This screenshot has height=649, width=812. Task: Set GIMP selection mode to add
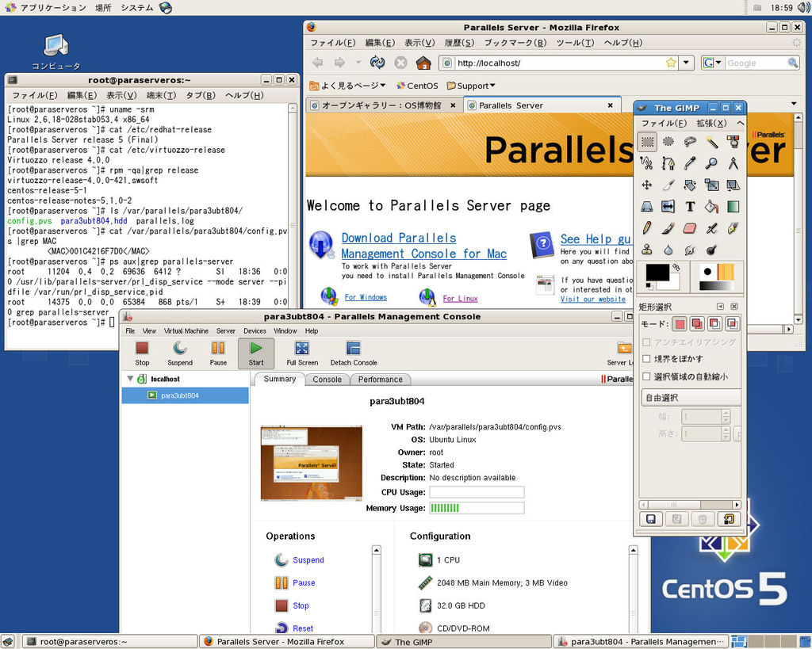(x=698, y=324)
